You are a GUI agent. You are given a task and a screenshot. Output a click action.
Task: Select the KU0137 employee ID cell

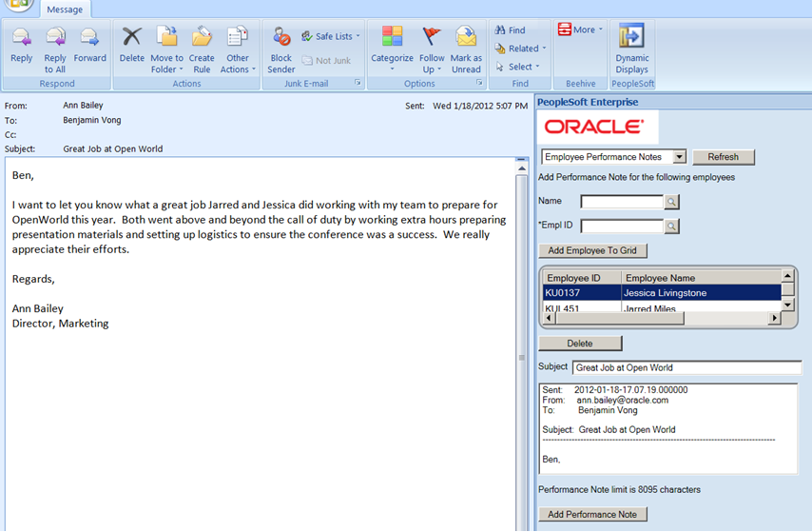click(x=582, y=292)
